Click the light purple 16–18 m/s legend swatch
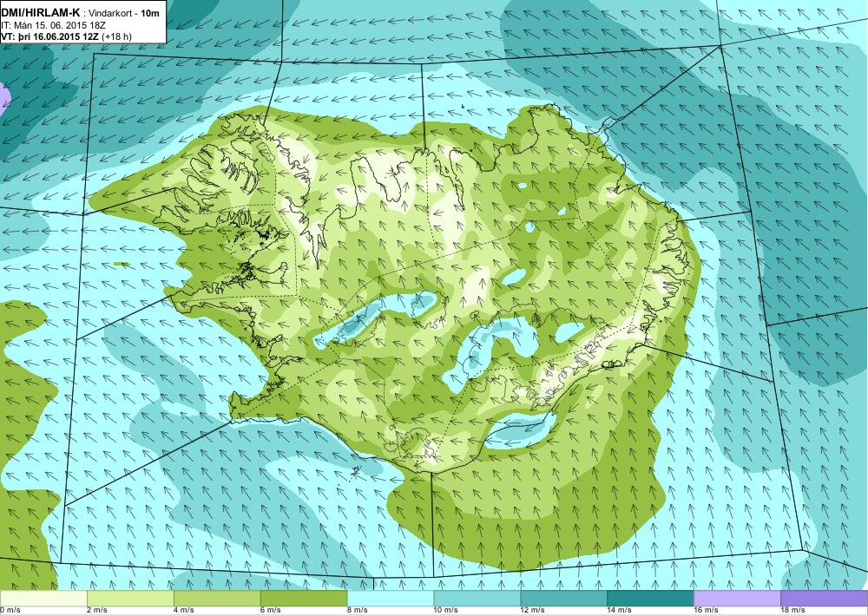This screenshot has width=868, height=616. point(737,598)
